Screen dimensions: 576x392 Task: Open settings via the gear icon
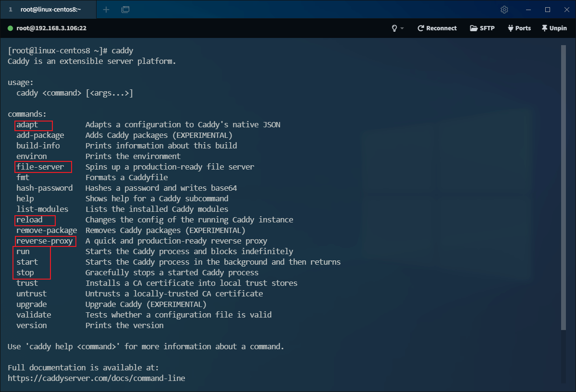coord(504,10)
